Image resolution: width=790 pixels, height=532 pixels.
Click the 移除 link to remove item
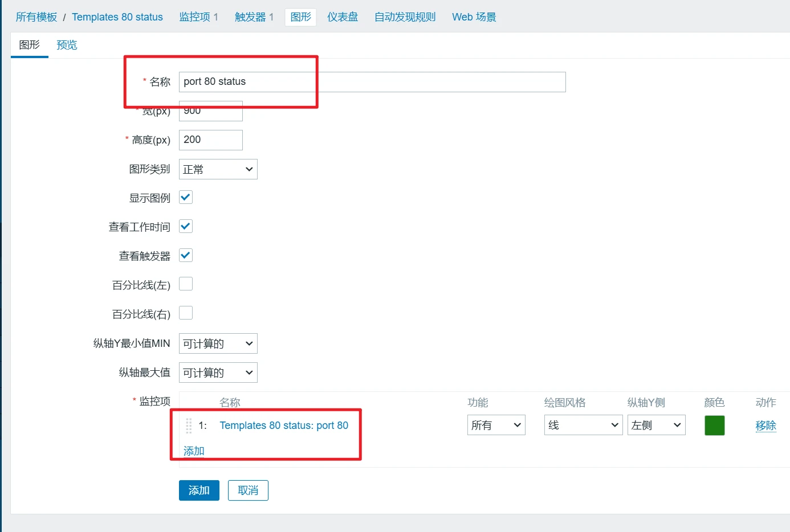765,425
